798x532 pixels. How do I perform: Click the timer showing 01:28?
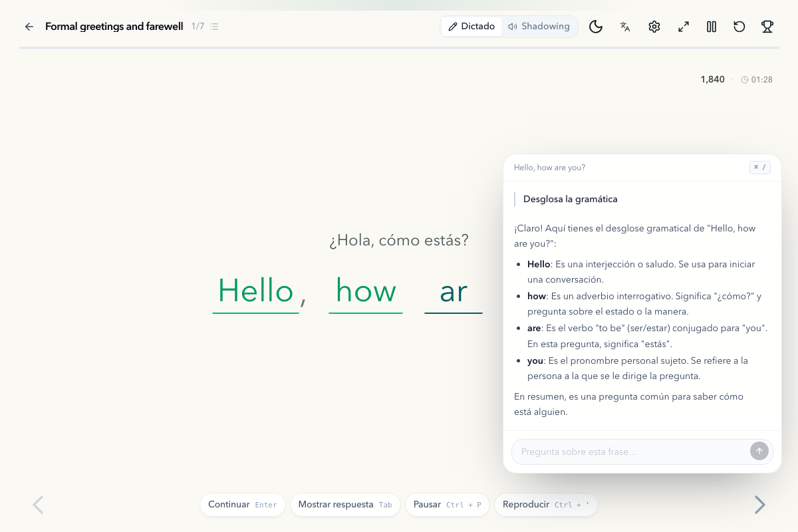[x=757, y=79]
